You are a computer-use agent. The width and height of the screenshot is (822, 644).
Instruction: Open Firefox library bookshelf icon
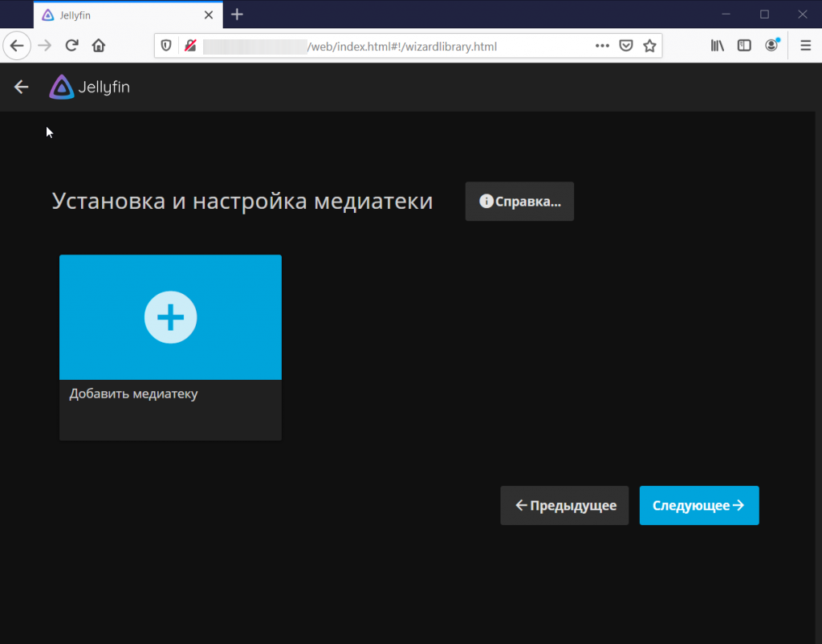717,46
